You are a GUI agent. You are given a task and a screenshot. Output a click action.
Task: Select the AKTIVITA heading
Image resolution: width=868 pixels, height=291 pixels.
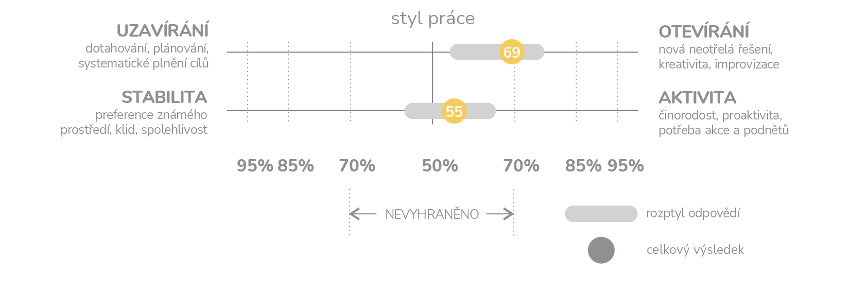(697, 97)
